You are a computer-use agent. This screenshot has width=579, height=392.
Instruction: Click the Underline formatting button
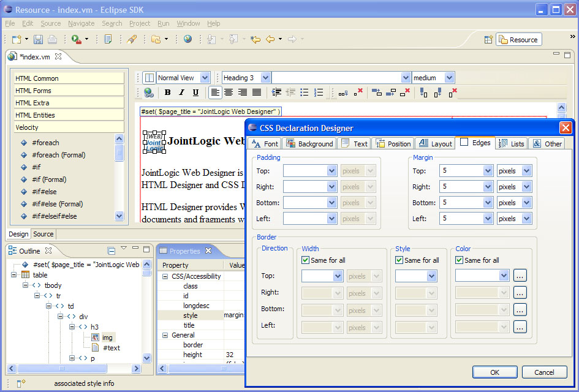195,92
